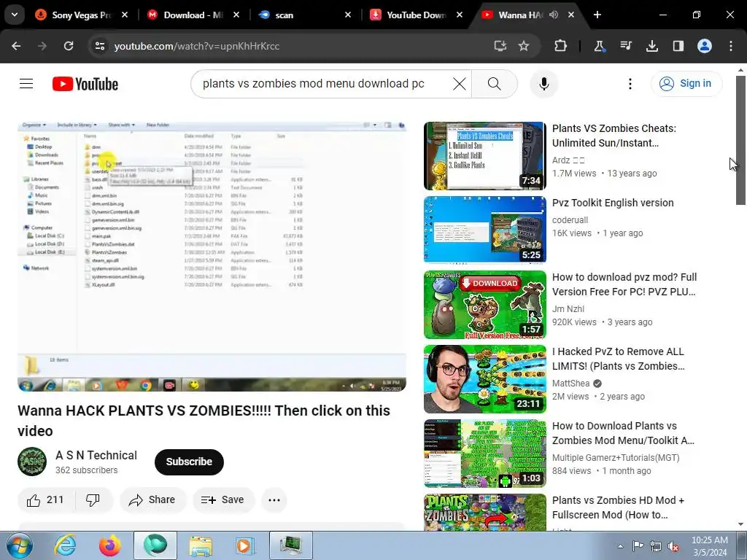Run search with magnifying glass button
747x560 pixels.
pos(495,84)
